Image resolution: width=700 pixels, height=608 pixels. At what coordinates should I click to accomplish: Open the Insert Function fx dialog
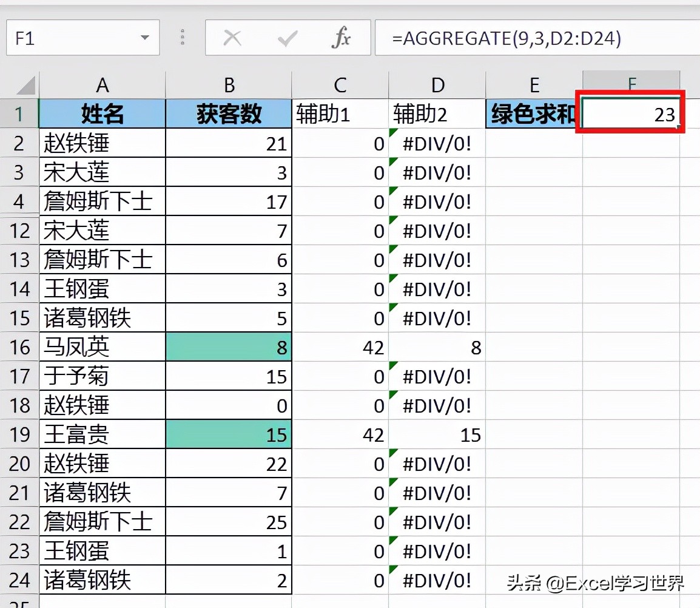click(341, 38)
